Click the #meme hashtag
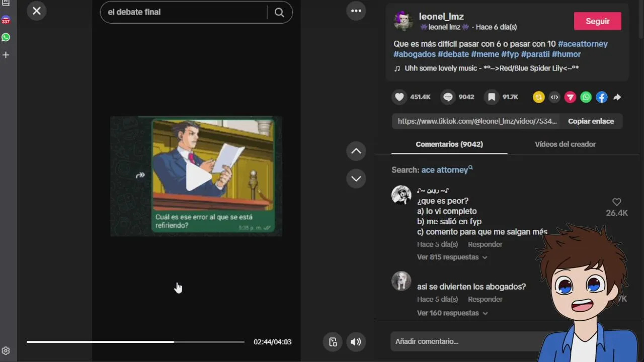The image size is (644, 362). 485,54
